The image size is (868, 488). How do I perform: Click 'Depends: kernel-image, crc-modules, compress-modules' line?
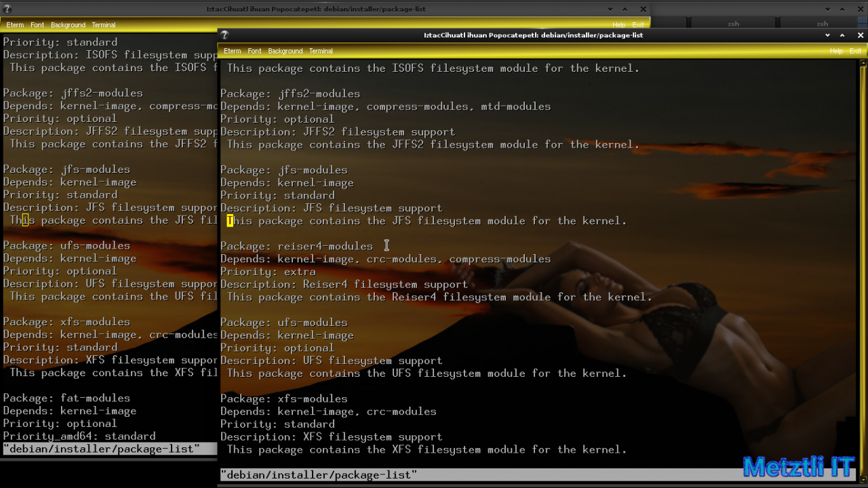point(385,259)
